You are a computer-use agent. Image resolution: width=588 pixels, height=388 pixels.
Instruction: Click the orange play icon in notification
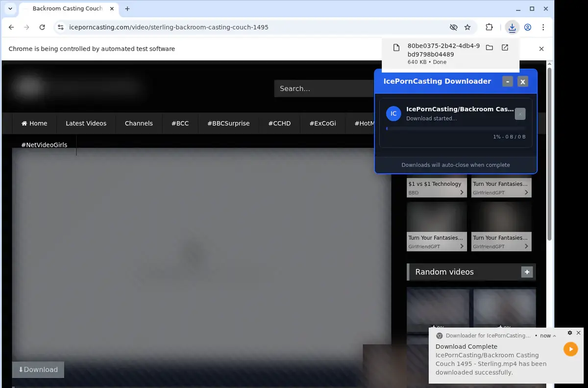[x=570, y=349]
